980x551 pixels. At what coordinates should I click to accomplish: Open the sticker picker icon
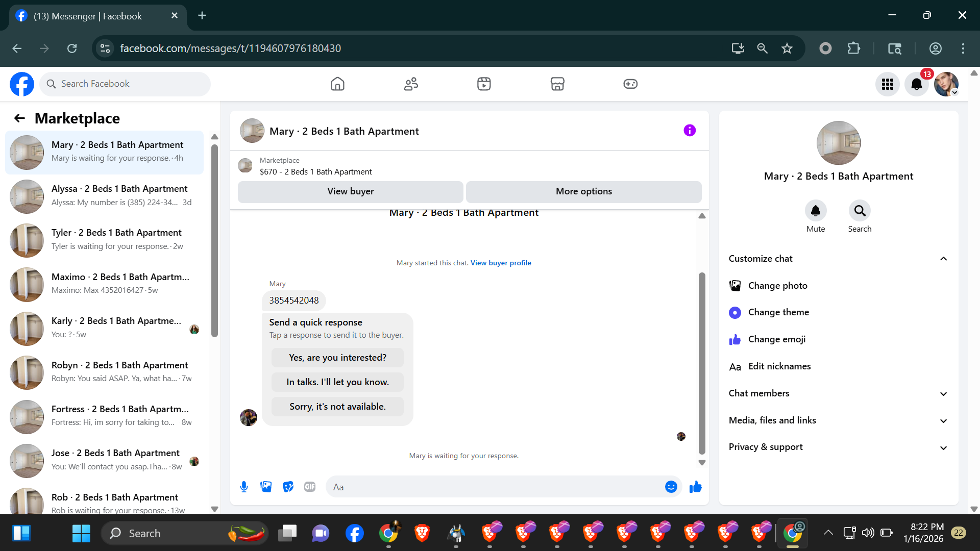coord(288,487)
